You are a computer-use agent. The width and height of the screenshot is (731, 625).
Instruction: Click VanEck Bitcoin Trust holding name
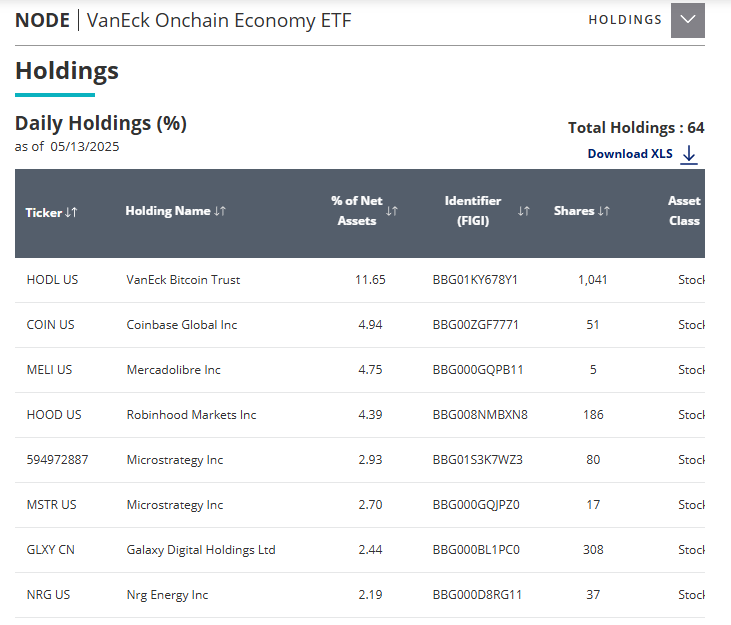(x=183, y=280)
